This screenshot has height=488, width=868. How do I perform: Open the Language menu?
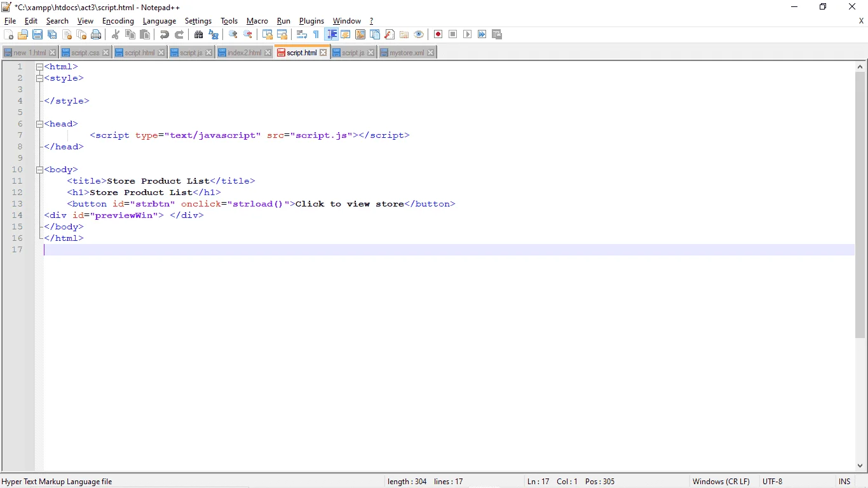(x=159, y=21)
